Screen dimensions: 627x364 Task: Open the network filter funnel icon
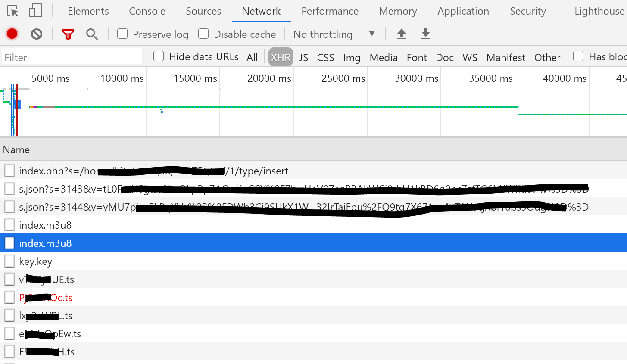68,34
